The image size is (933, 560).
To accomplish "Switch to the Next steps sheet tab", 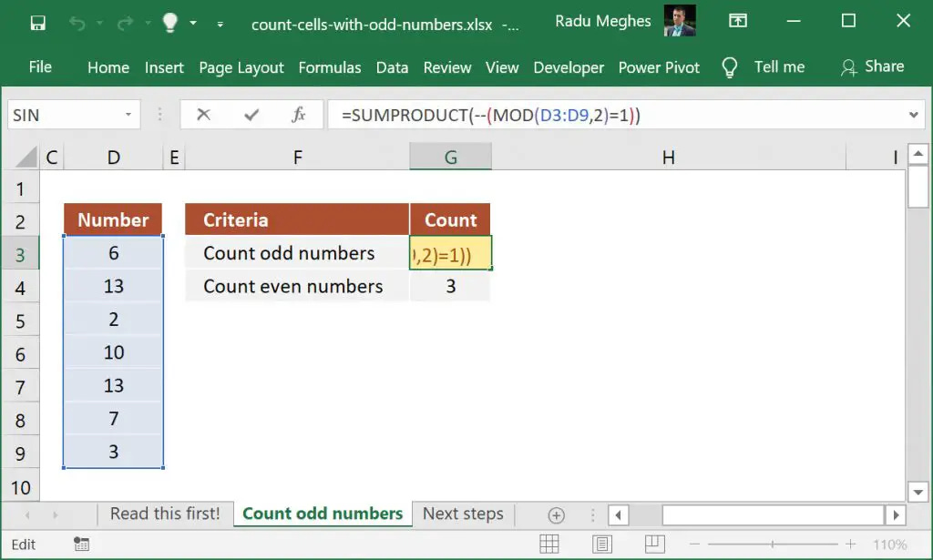I will click(x=463, y=514).
